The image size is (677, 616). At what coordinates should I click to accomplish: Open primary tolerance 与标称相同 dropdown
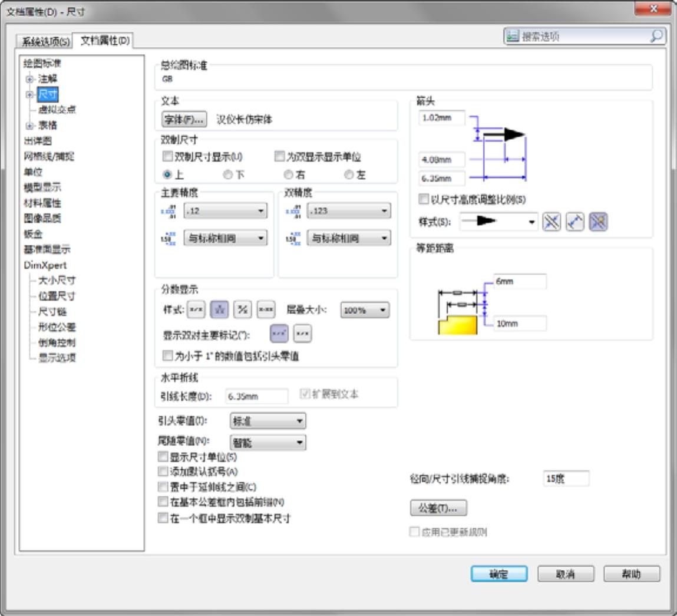tap(226, 238)
